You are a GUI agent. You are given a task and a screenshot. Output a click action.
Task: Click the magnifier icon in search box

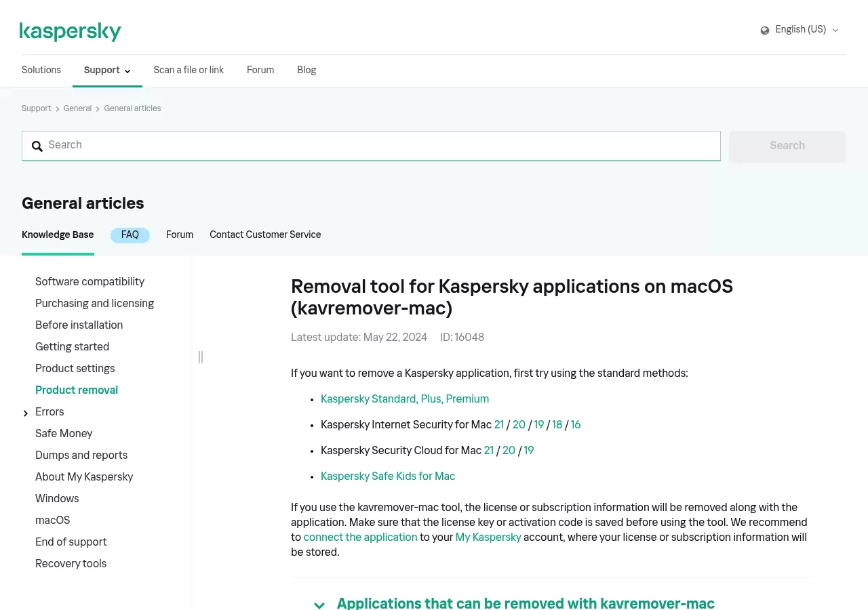37,146
